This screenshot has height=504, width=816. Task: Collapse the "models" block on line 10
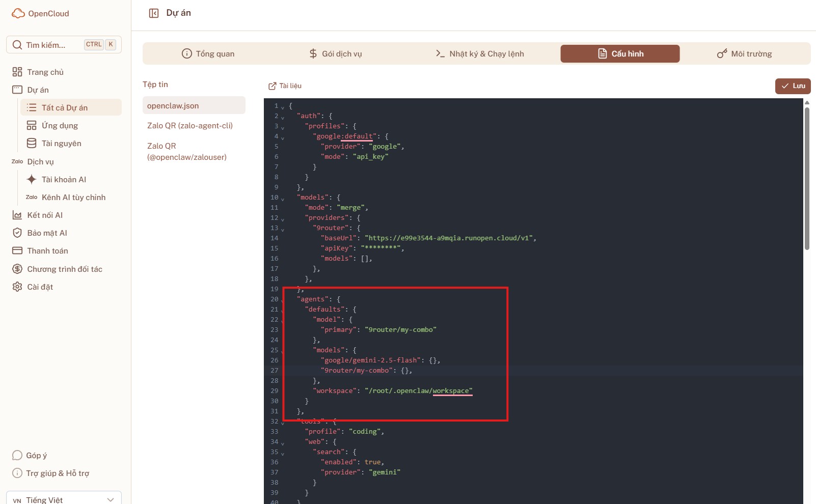point(283,199)
